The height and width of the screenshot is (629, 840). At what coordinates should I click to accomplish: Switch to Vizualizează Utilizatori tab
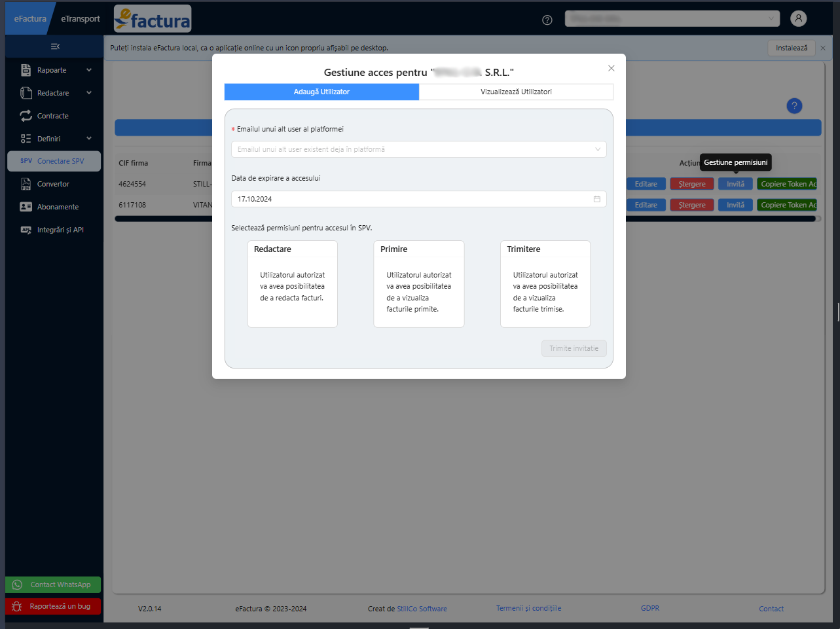(x=516, y=92)
